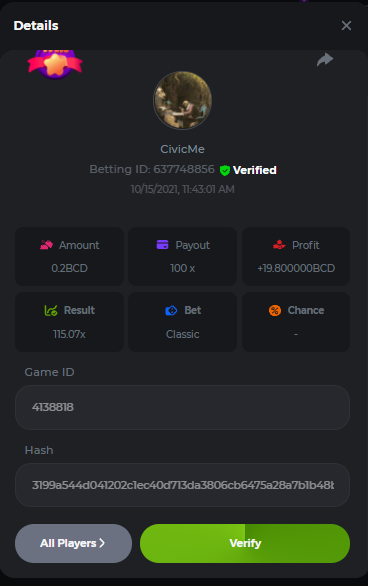Click the purple Payout card icon
This screenshot has width=368, height=586.
163,245
